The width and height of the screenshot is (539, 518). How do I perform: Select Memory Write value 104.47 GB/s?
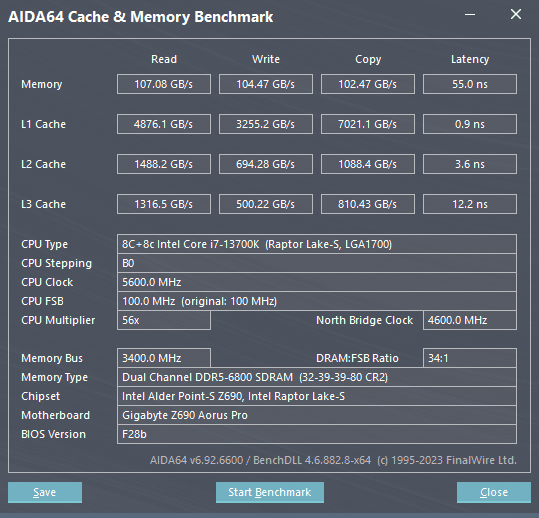(x=266, y=84)
